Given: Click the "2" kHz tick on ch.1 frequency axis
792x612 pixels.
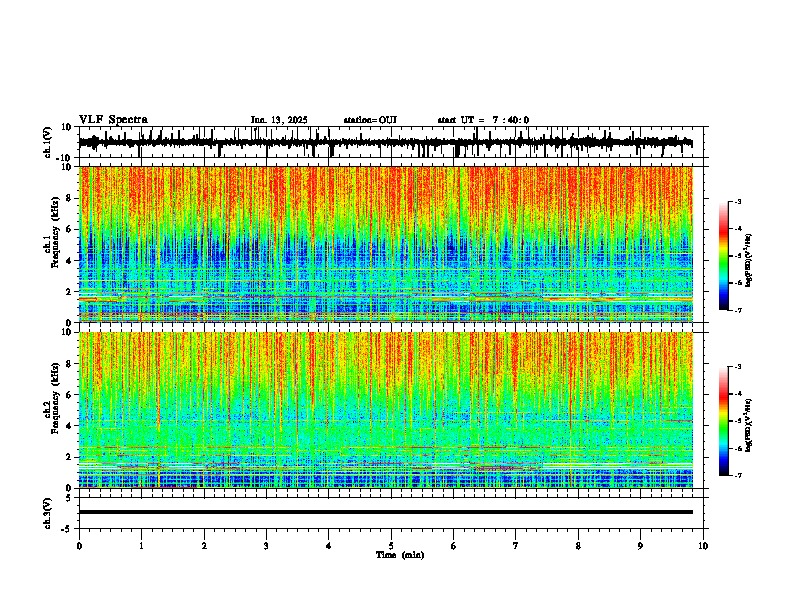Looking at the screenshot, I should click(x=70, y=291).
